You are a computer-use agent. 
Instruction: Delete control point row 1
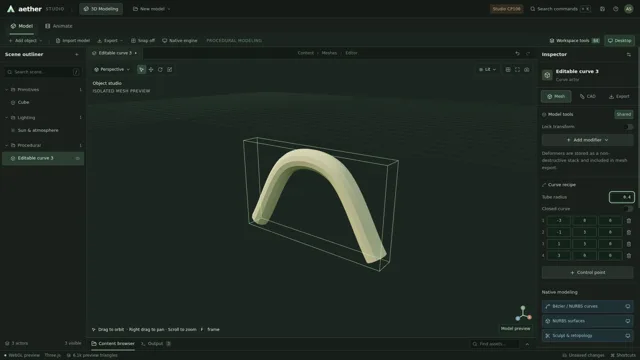pyautogui.click(x=629, y=220)
